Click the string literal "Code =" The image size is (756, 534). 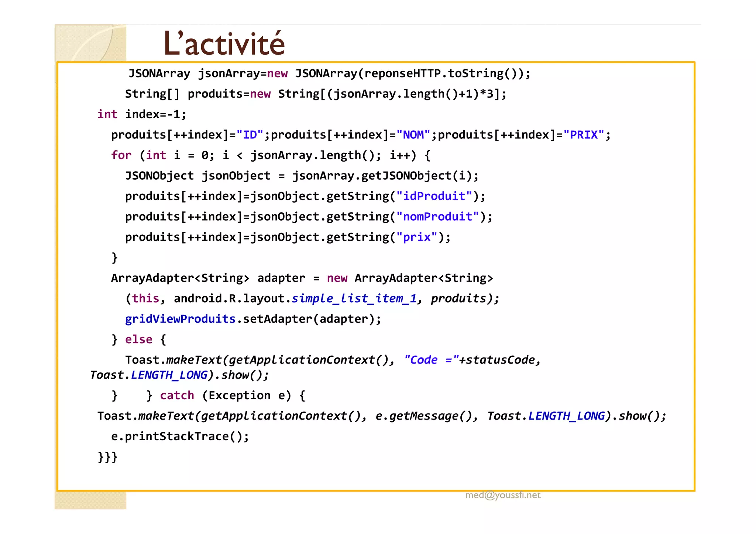pos(431,360)
